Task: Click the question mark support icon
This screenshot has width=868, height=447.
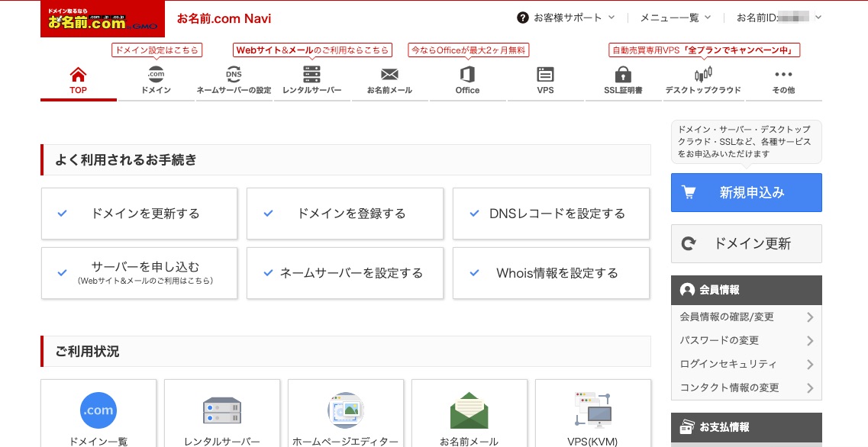Action: (x=523, y=18)
